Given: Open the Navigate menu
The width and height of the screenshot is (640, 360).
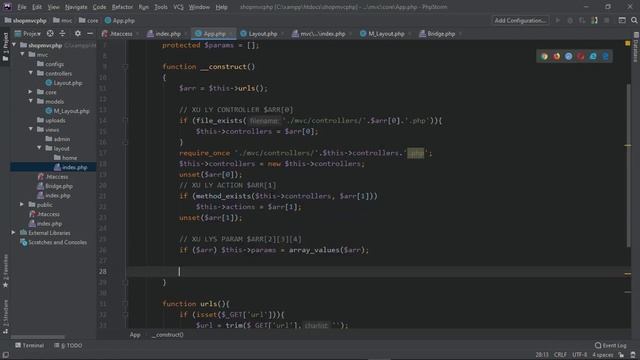Looking at the screenshot, I should coord(76,7).
